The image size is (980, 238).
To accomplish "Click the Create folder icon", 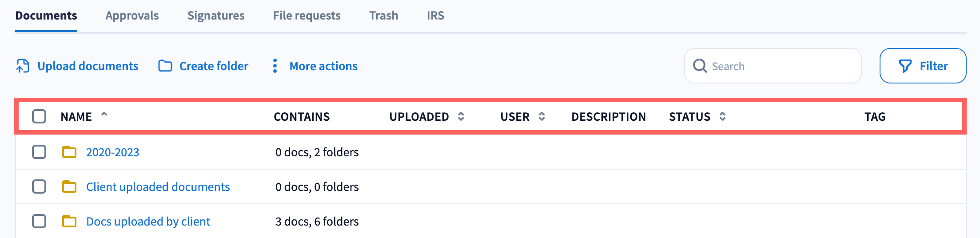I will point(165,66).
